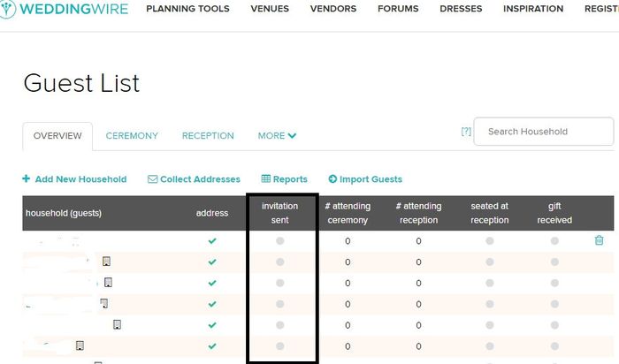The image size is (619, 364).
Task: Toggle seated at reception in first row
Action: (x=489, y=240)
